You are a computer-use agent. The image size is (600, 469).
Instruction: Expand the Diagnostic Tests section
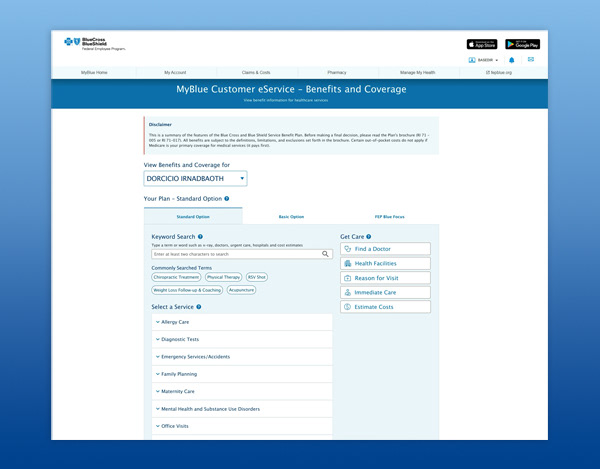[x=242, y=339]
